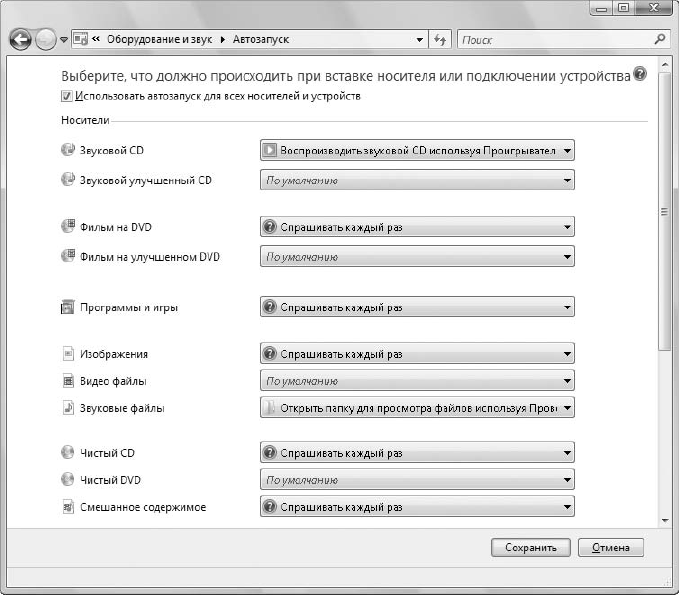The width and height of the screenshot is (679, 595).
Task: Click the magnifier search icon
Action: (x=660, y=39)
